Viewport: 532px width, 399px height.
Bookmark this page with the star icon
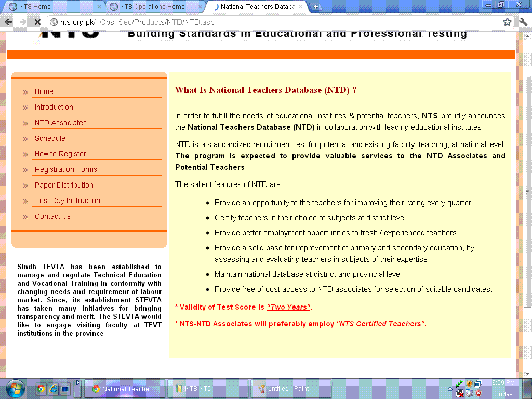tap(507, 22)
